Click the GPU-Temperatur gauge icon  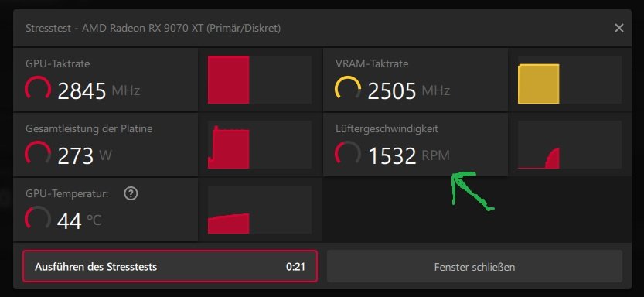click(38, 218)
